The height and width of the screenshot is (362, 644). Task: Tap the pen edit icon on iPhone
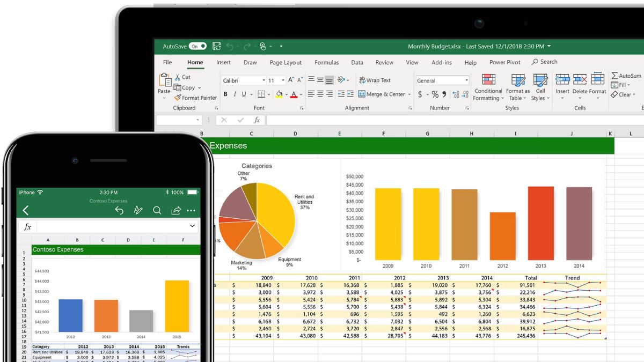pos(138,211)
